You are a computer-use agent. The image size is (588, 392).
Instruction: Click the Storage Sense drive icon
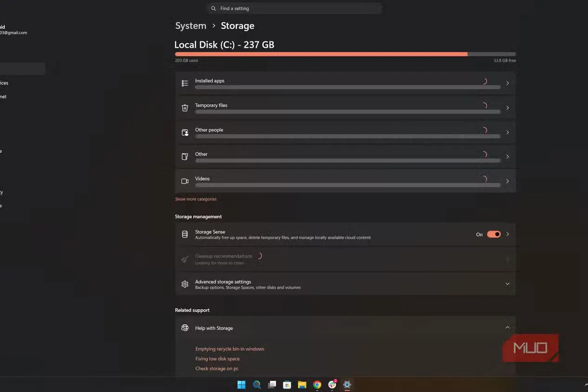point(185,235)
